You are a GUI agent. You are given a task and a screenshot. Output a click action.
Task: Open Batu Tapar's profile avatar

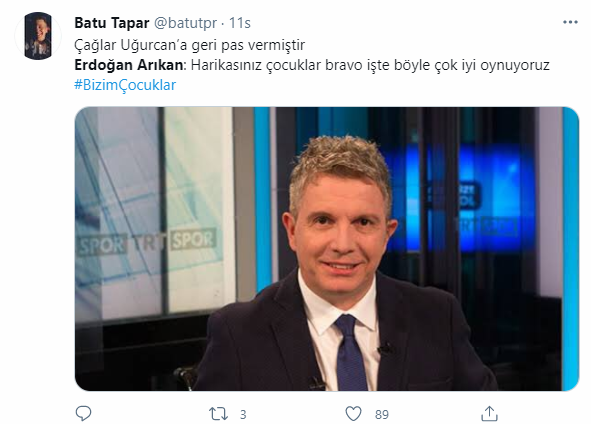point(38,36)
